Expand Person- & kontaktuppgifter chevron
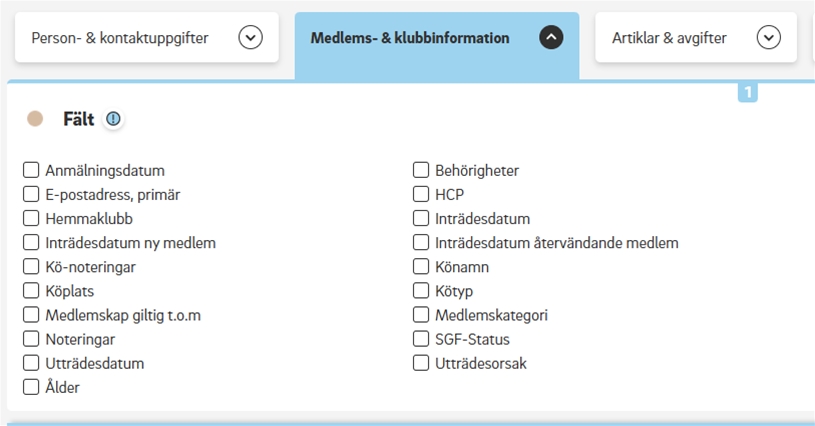The height and width of the screenshot is (426, 815). pyautogui.click(x=250, y=38)
